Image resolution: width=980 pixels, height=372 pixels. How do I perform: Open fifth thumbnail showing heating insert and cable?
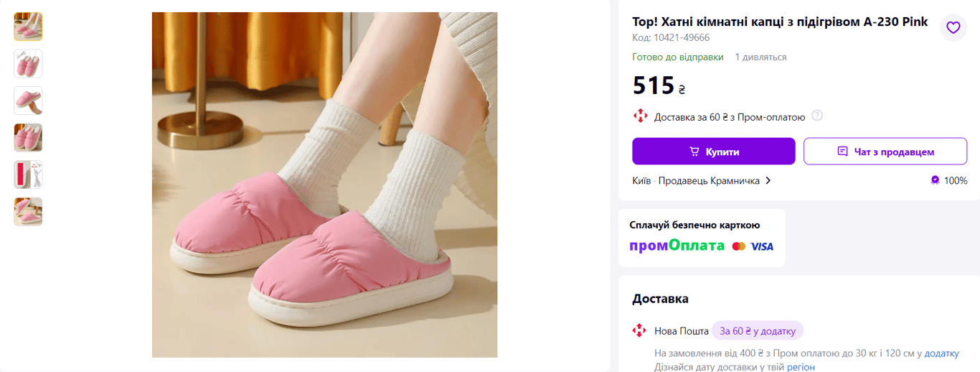(x=28, y=175)
